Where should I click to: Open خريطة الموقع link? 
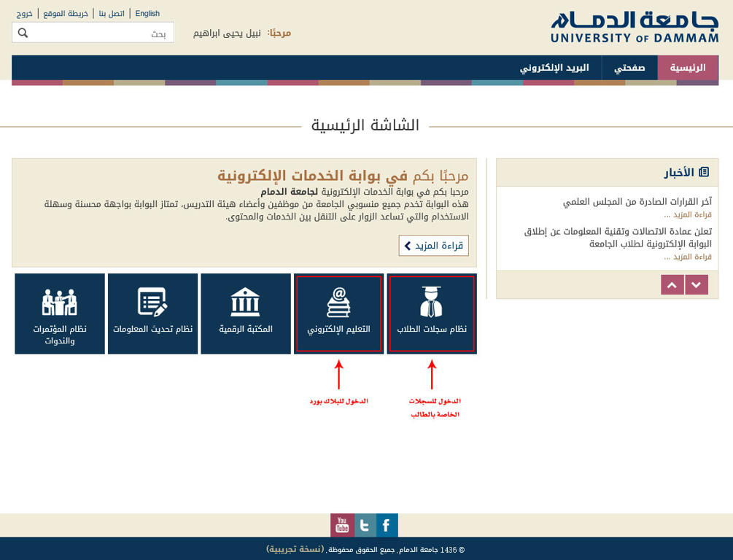point(66,14)
